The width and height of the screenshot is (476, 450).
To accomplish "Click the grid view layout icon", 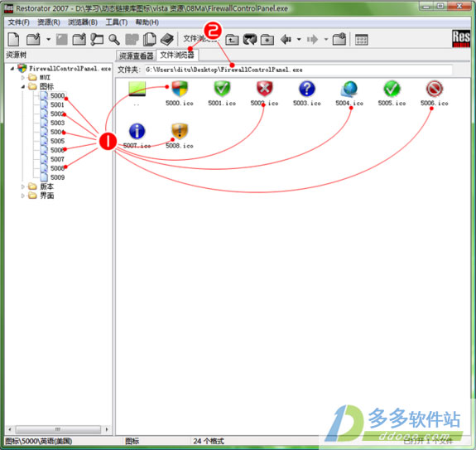I will pyautogui.click(x=362, y=40).
